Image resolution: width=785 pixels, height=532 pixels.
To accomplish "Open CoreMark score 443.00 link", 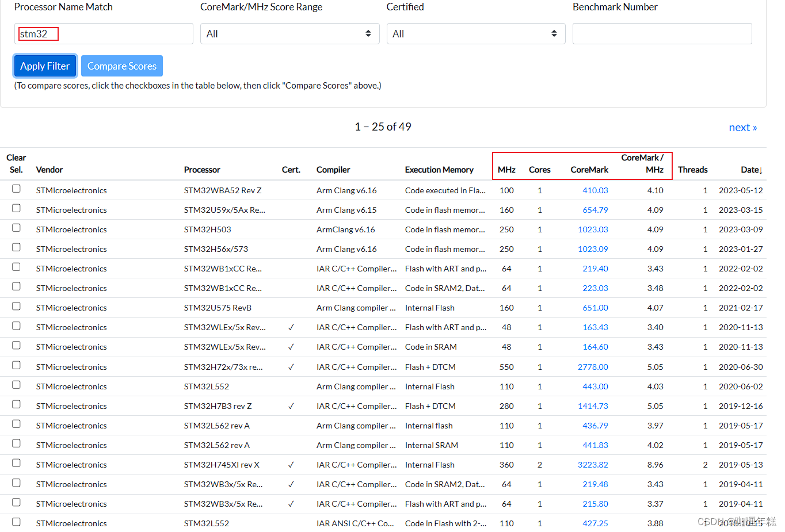I will (595, 386).
